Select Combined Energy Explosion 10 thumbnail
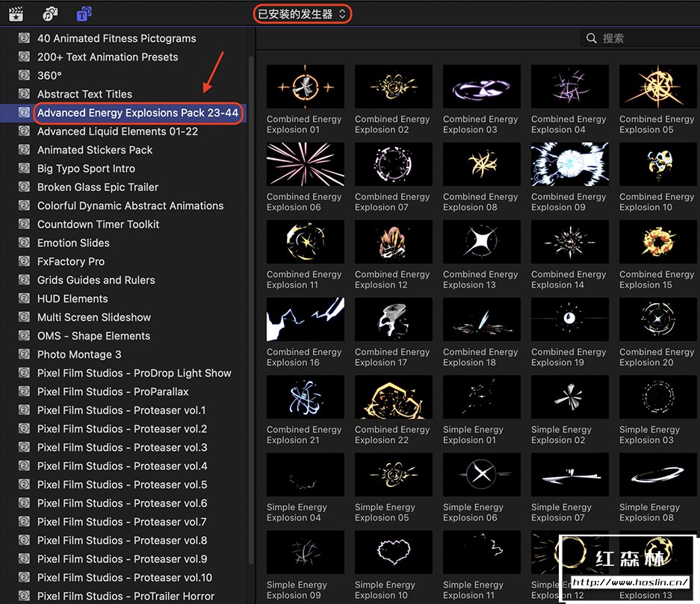The image size is (700, 604). pos(658,164)
